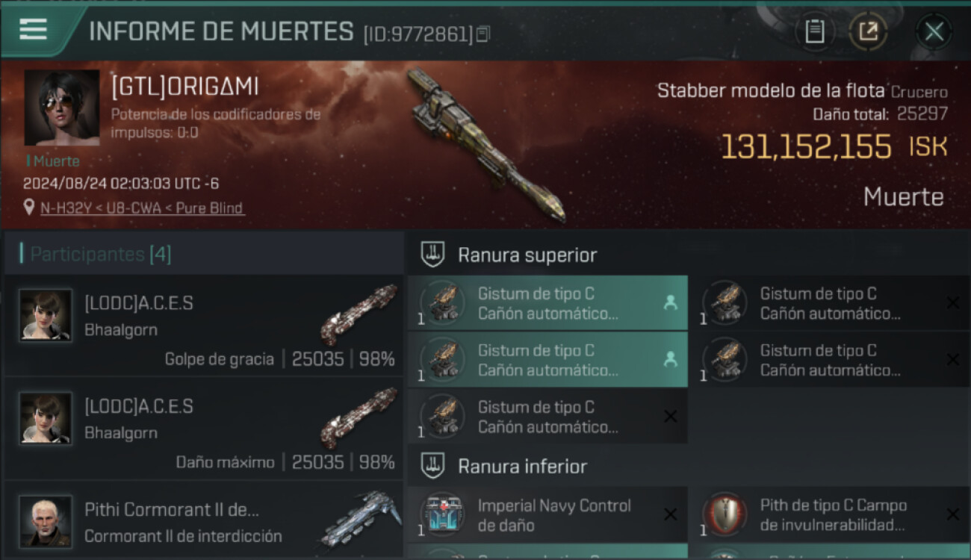Close the Informe de Muertes window
971x560 pixels.
click(934, 31)
